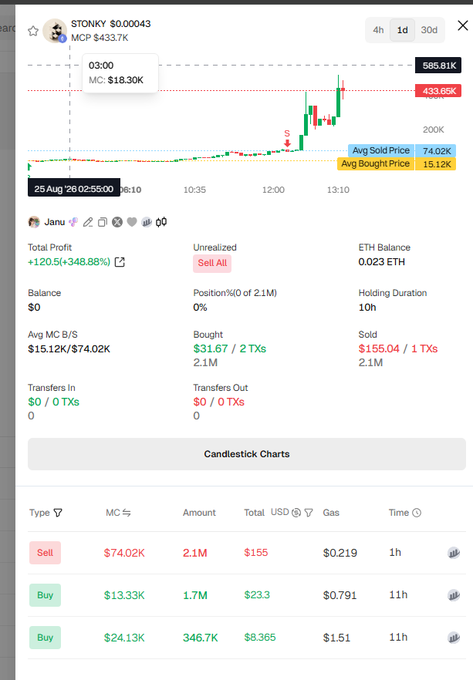Click the colorful badge next to Janu

[x=74, y=222]
